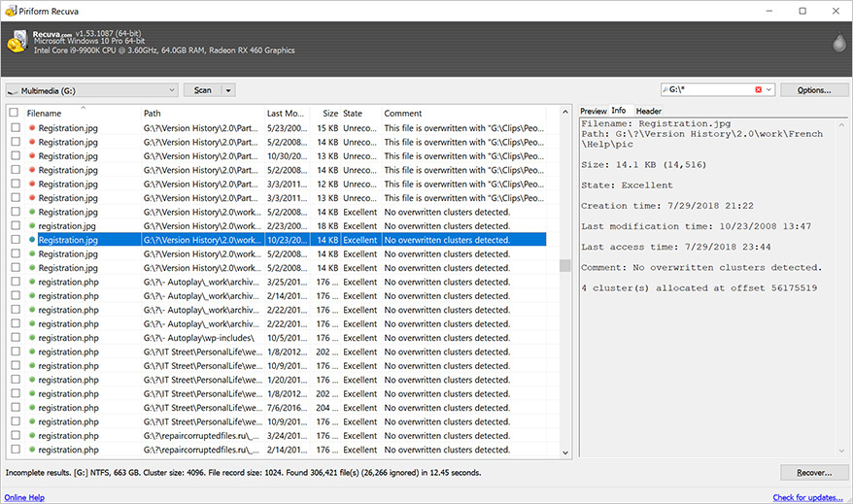Select the 5/23/200 Registration.jpg filename
The width and height of the screenshot is (853, 504).
(68, 128)
